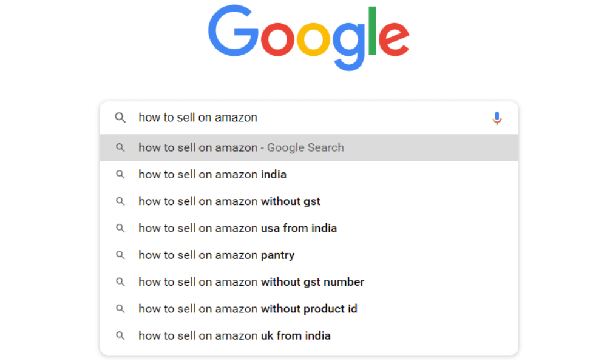Screen dimensions: 607x364
Task: Click the search icon in the highlighted Google Search row
Action: [x=120, y=147]
